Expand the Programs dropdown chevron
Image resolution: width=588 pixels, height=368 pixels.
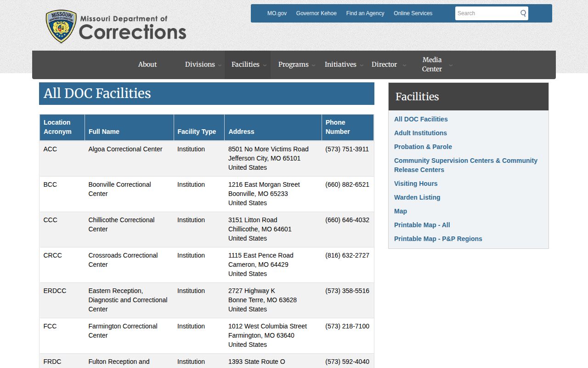pyautogui.click(x=314, y=65)
